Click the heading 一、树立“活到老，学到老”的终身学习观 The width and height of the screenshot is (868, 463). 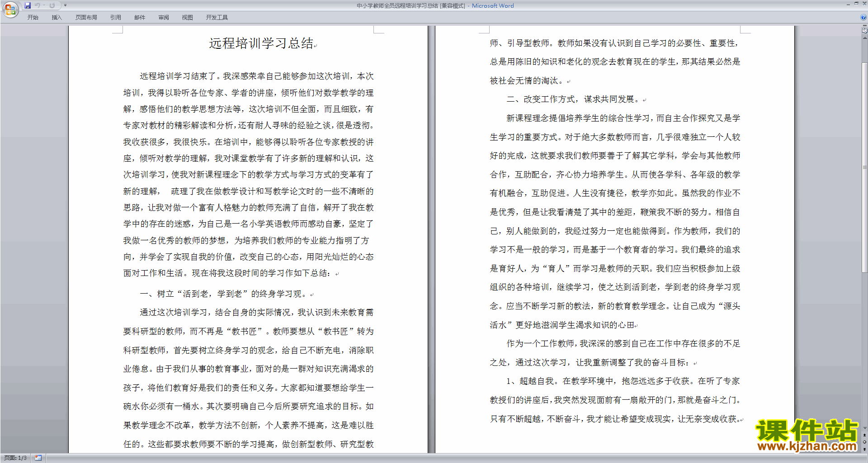pyautogui.click(x=224, y=294)
